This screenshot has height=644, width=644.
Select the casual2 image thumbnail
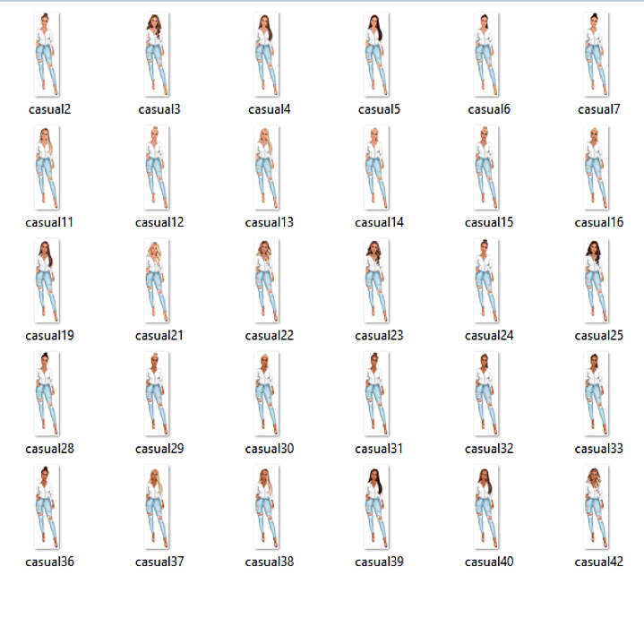(x=47, y=55)
